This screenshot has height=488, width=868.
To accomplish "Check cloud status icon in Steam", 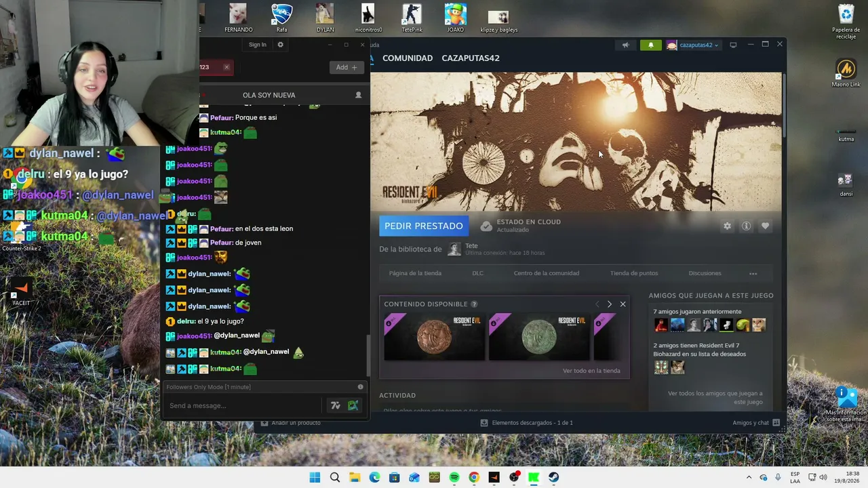I will pyautogui.click(x=486, y=226).
